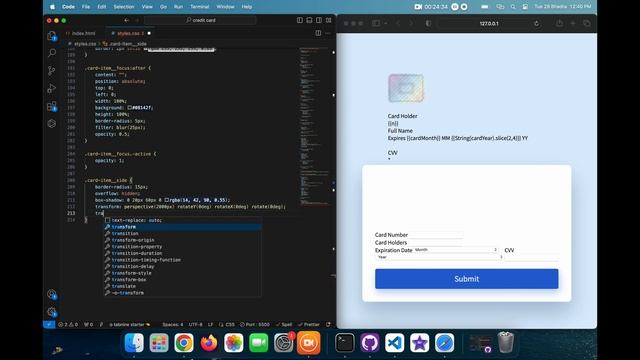This screenshot has height=360, width=640.
Task: Click Safari address bar 127.0.0.1
Action: coord(489,24)
